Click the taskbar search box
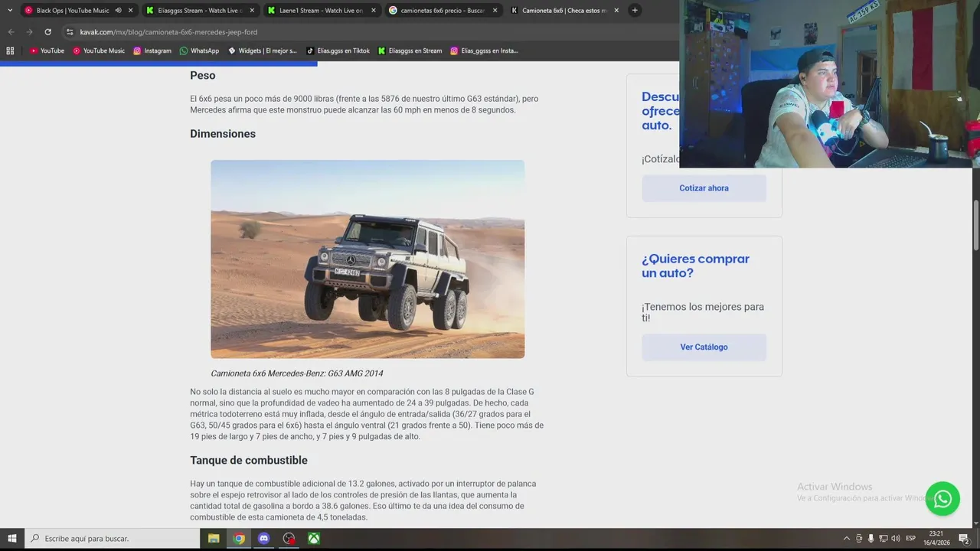Image resolution: width=980 pixels, height=551 pixels. [x=113, y=539]
